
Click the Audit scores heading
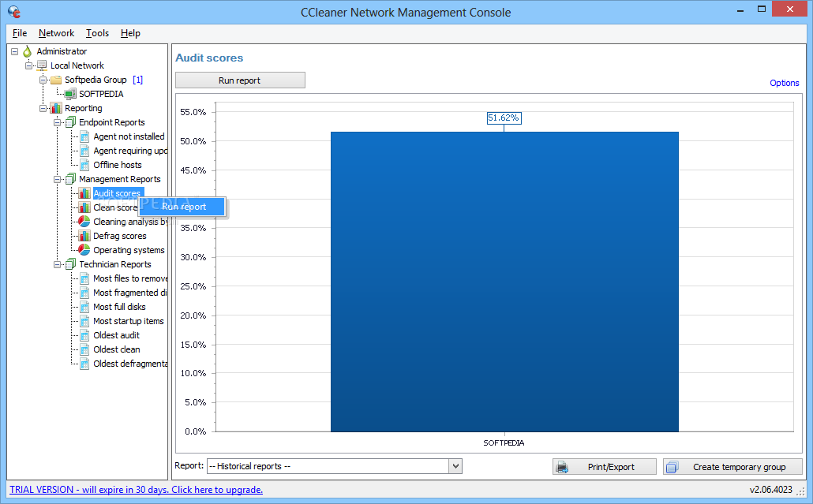pos(209,58)
